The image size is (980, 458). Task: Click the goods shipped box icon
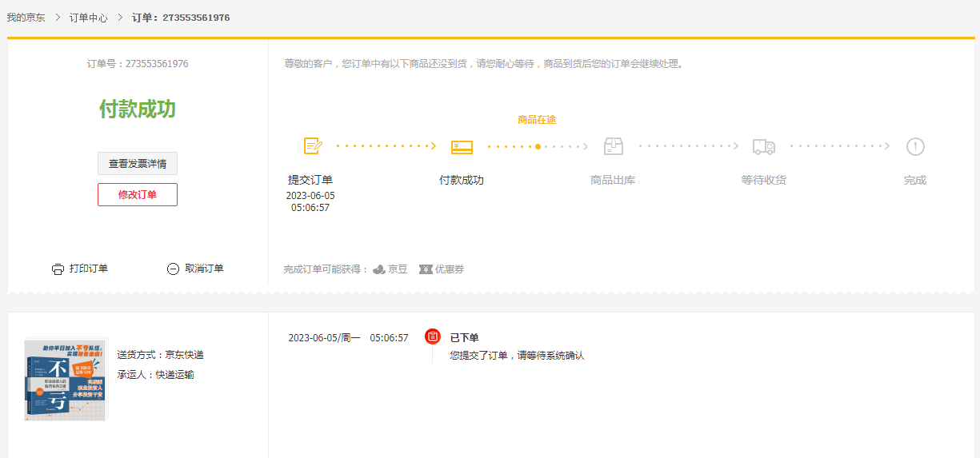614,146
